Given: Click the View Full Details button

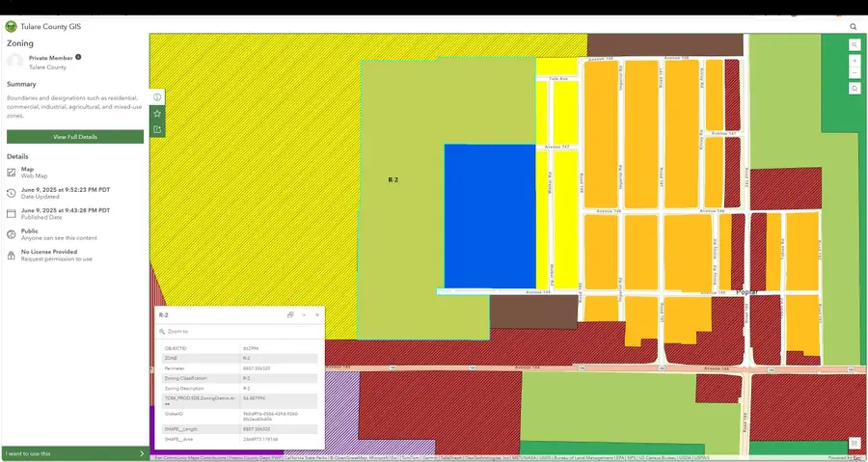Looking at the screenshot, I should [75, 137].
